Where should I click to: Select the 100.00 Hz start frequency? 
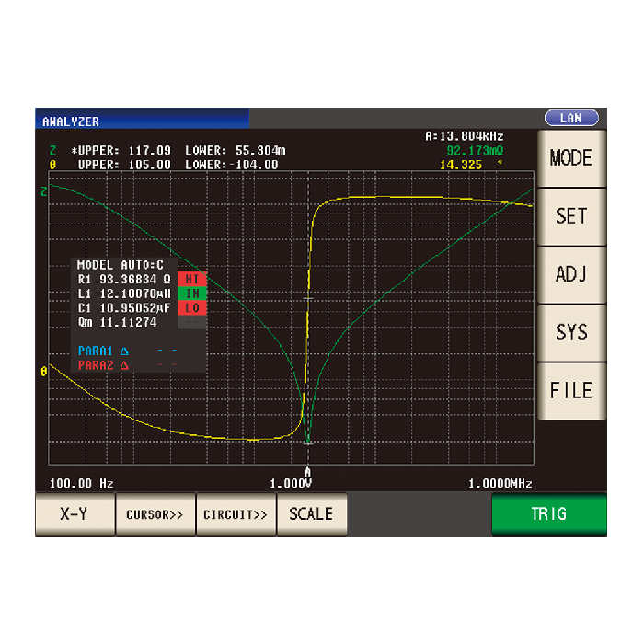(x=81, y=484)
